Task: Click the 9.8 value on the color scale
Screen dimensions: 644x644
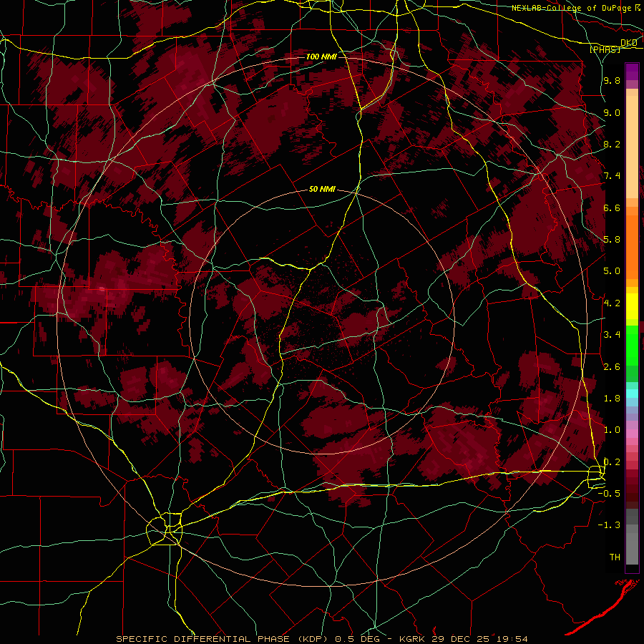Action: click(x=612, y=80)
